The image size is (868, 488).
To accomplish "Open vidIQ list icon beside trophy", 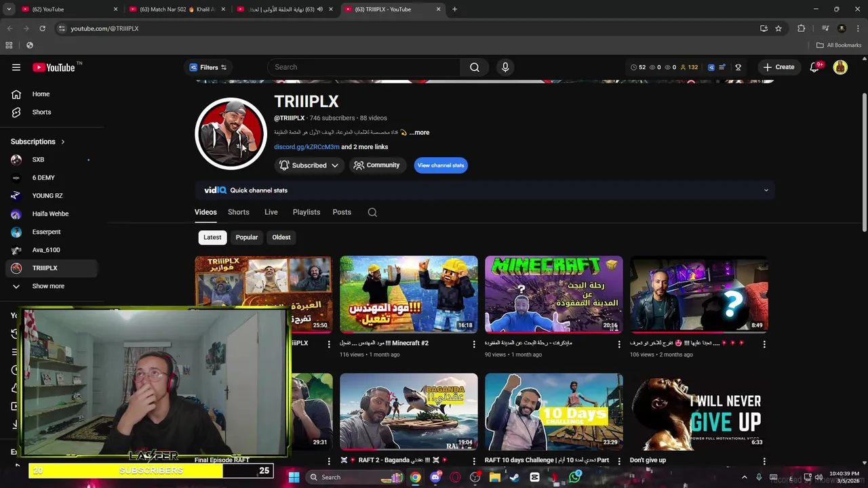I will [722, 67].
